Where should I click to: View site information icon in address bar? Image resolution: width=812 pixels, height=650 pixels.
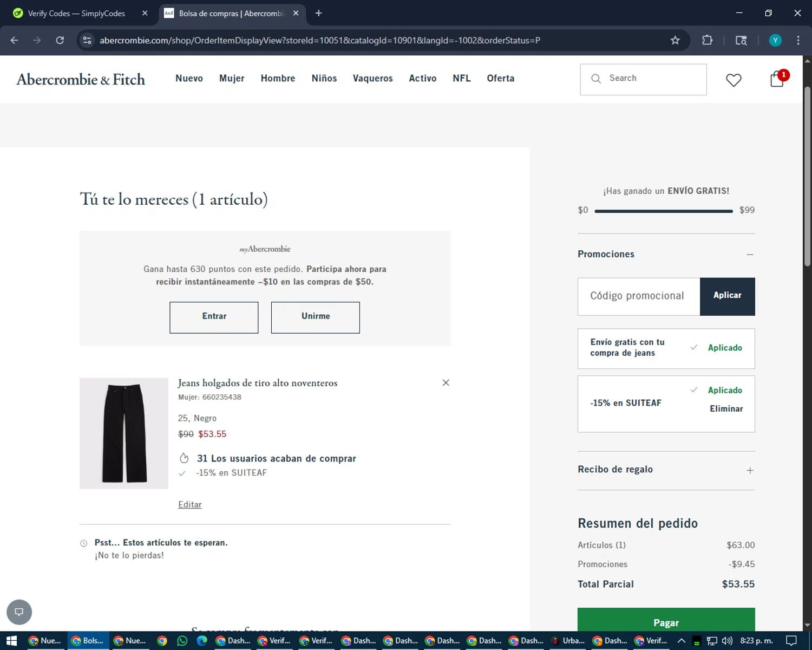point(87,40)
